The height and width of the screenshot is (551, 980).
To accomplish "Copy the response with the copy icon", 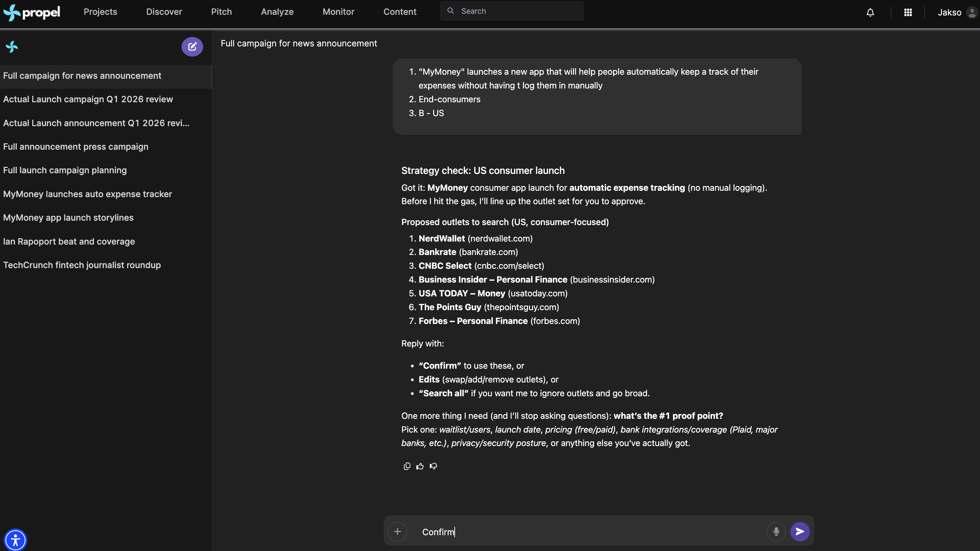I will [407, 466].
